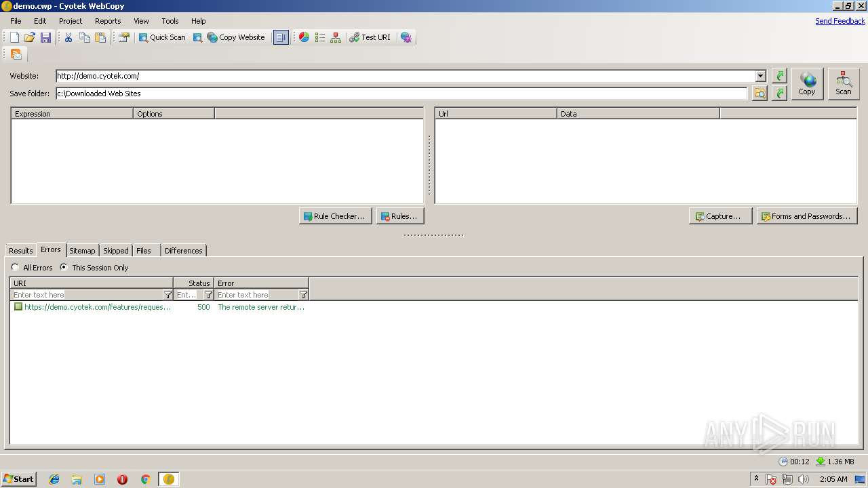Viewport: 868px width, 488px height.
Task: Open the Help menu
Action: coord(198,21)
